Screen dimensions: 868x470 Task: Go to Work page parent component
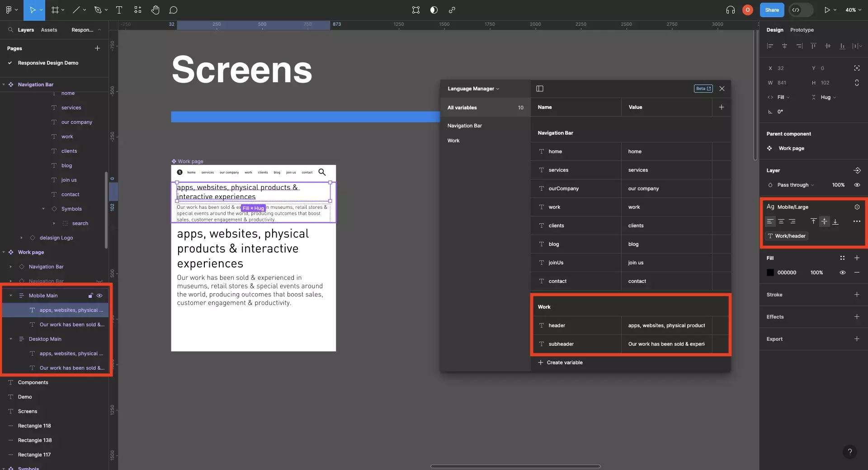[791, 148]
